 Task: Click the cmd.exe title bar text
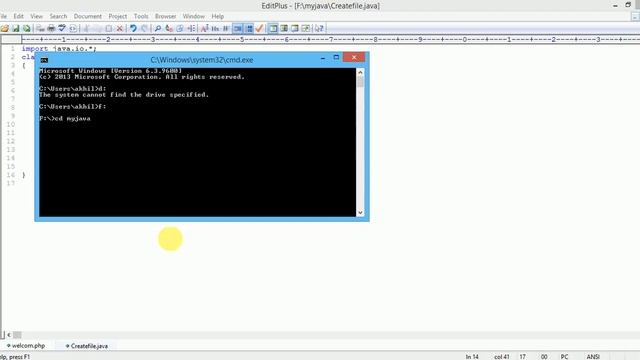pyautogui.click(x=202, y=60)
